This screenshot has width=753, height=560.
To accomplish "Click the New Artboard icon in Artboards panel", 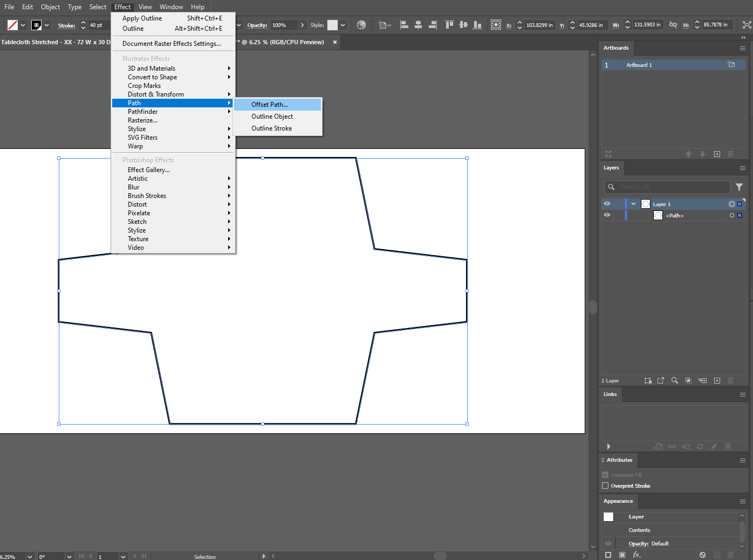I will [717, 154].
